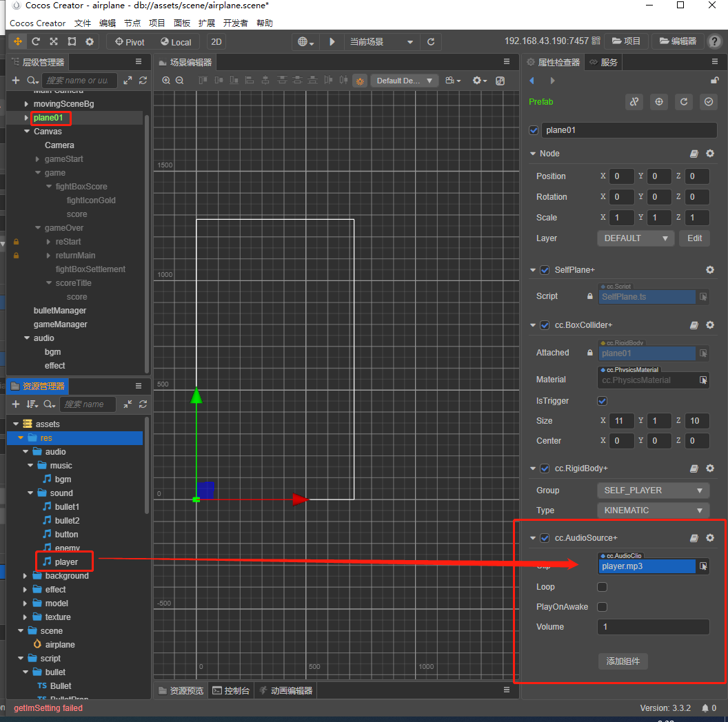Toggle Local coordinate mode
Image resolution: width=728 pixels, height=722 pixels.
pos(176,42)
